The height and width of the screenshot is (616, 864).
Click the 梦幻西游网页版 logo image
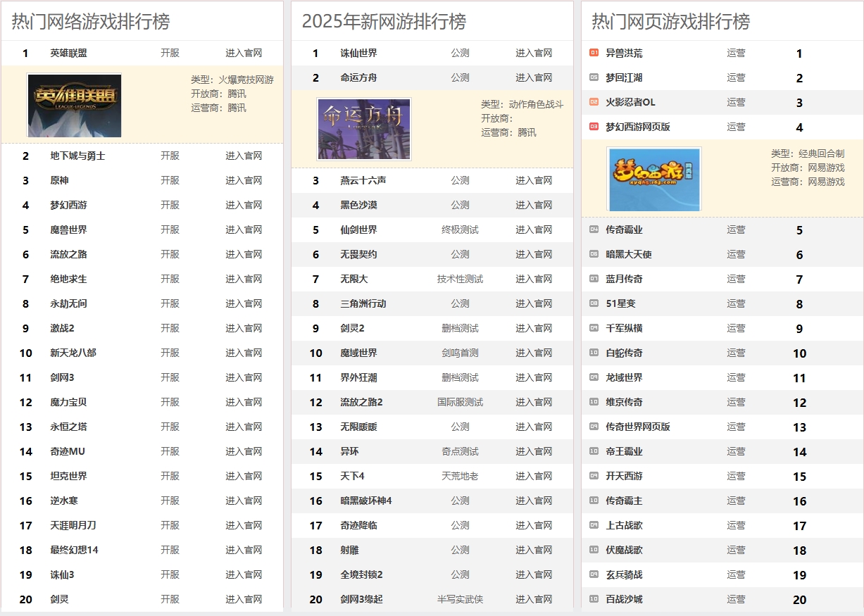(653, 179)
